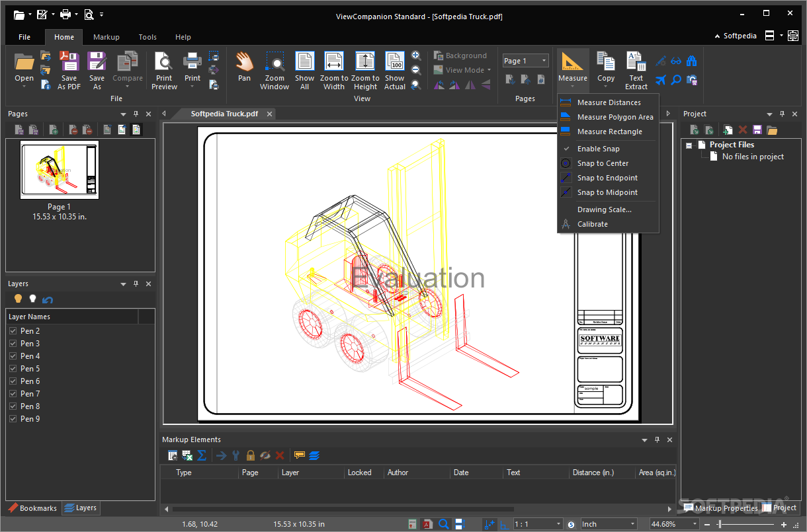Open Drawing Scale dialog
807x532 pixels.
click(604, 209)
